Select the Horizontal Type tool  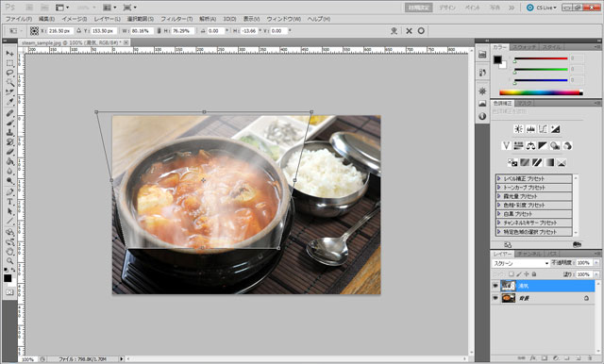pyautogui.click(x=10, y=202)
